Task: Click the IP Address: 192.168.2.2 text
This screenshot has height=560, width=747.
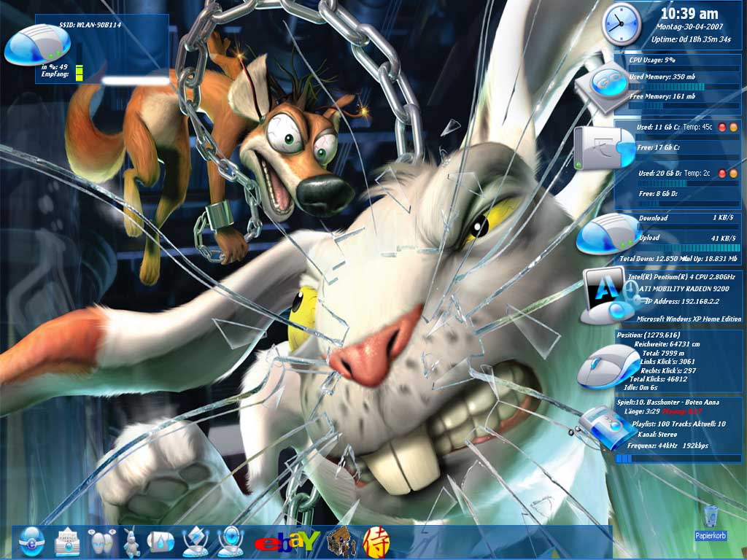Action: click(x=682, y=301)
